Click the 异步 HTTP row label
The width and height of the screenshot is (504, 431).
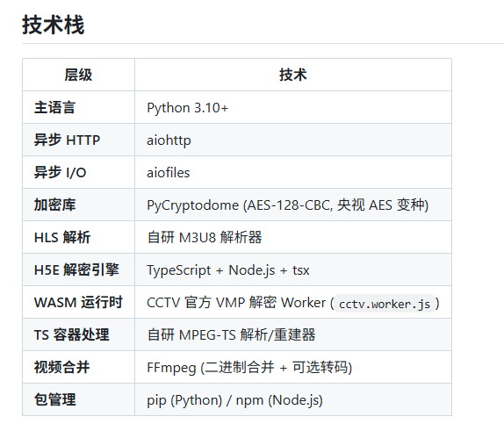pyautogui.click(x=68, y=140)
